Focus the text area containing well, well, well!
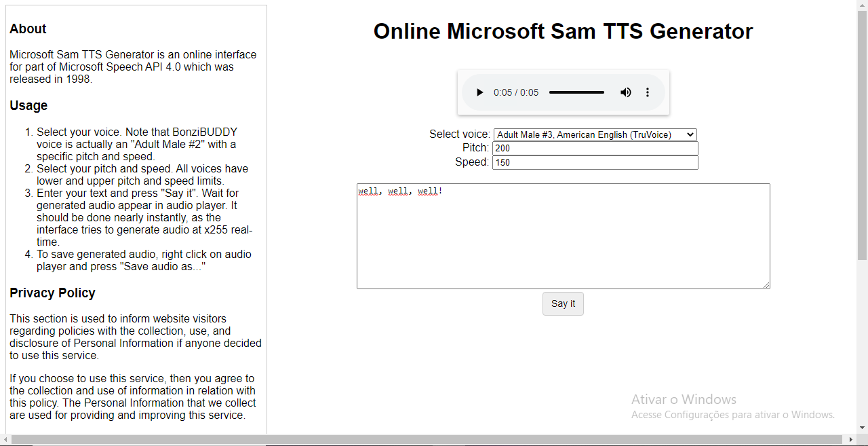868x446 pixels. 564,236
